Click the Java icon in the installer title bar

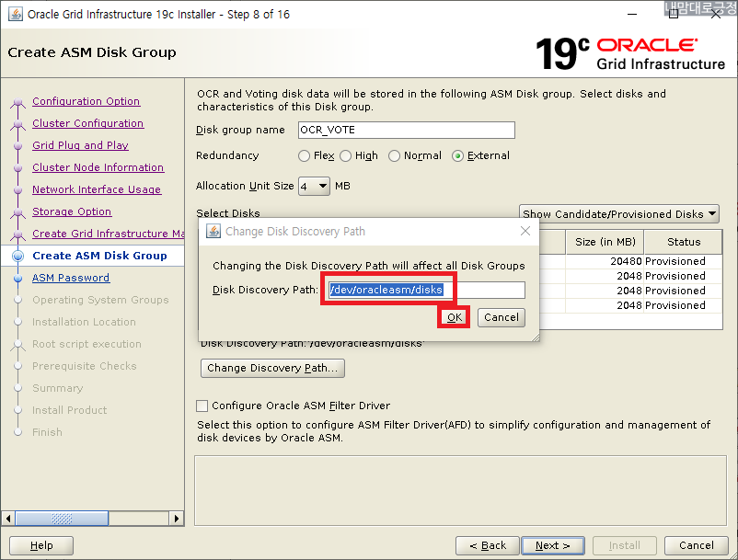click(15, 14)
